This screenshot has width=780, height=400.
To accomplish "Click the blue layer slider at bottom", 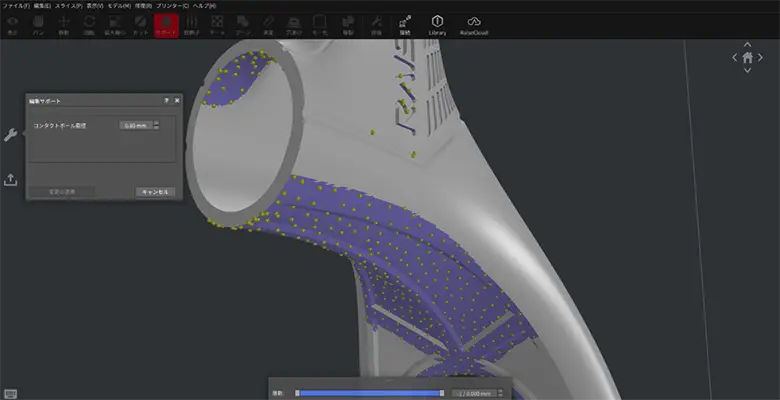I will point(369,393).
